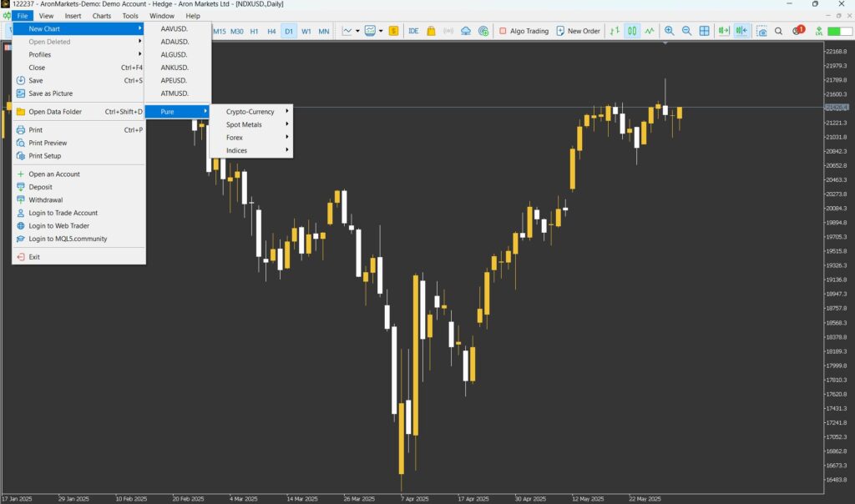Open the Market shopping bag icon

tap(431, 31)
